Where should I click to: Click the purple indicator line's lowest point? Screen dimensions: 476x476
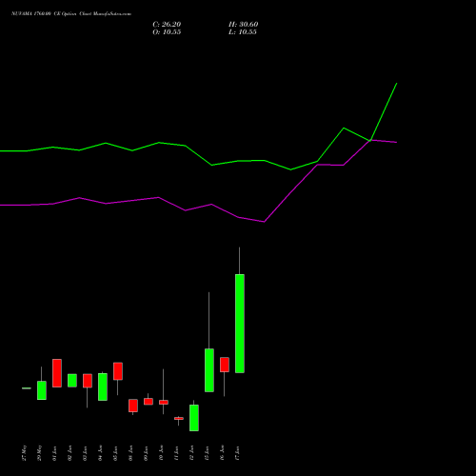coord(264,222)
